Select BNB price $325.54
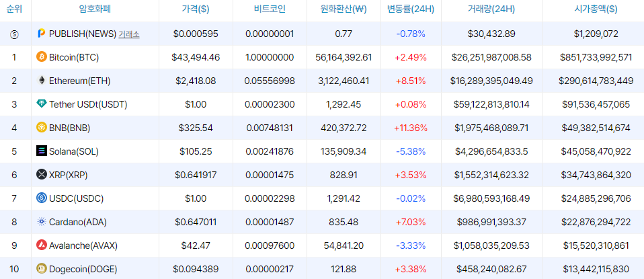The height and width of the screenshot is (279, 644). [196, 128]
